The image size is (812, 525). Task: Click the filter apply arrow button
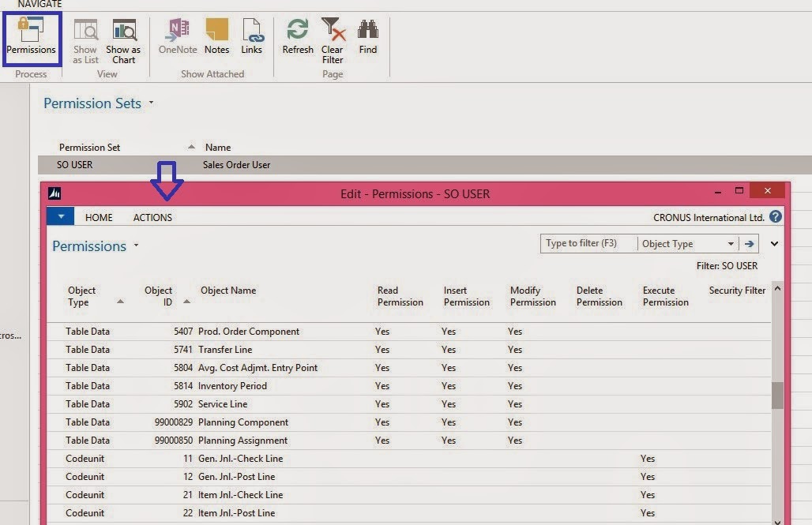click(x=748, y=243)
